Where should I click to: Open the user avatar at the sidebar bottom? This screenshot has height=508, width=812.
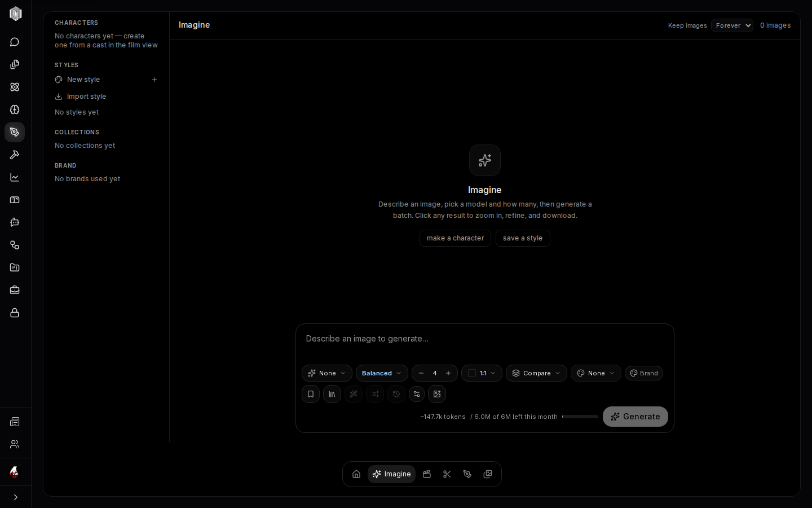pos(15,472)
